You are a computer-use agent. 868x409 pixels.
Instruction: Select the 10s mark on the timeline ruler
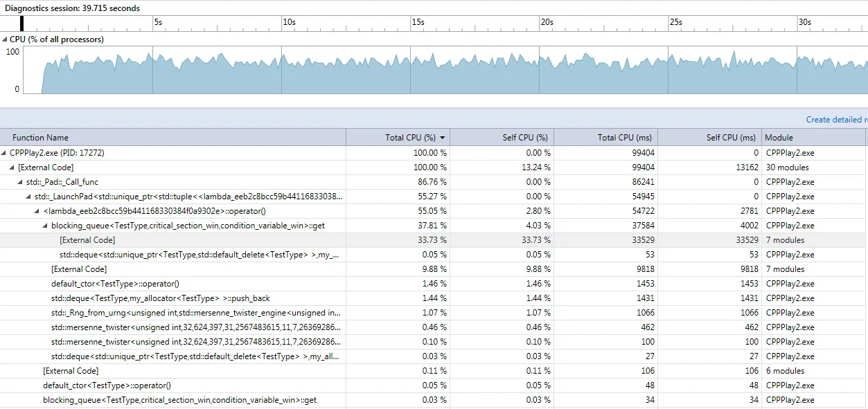[289, 22]
